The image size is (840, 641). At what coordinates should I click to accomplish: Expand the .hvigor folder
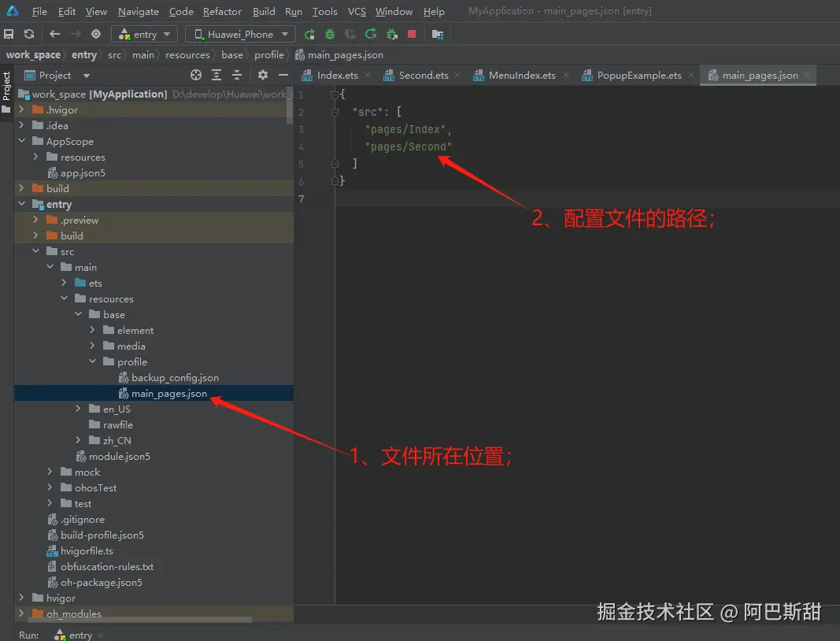[x=21, y=109]
